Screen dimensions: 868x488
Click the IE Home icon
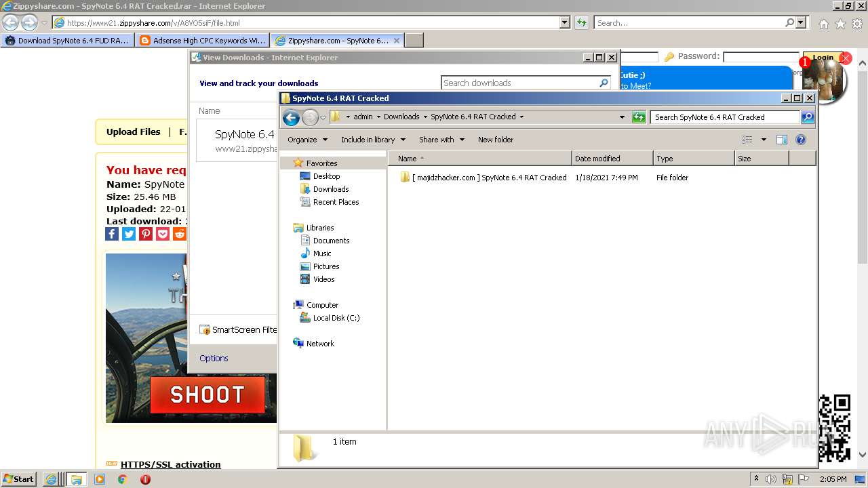[823, 24]
